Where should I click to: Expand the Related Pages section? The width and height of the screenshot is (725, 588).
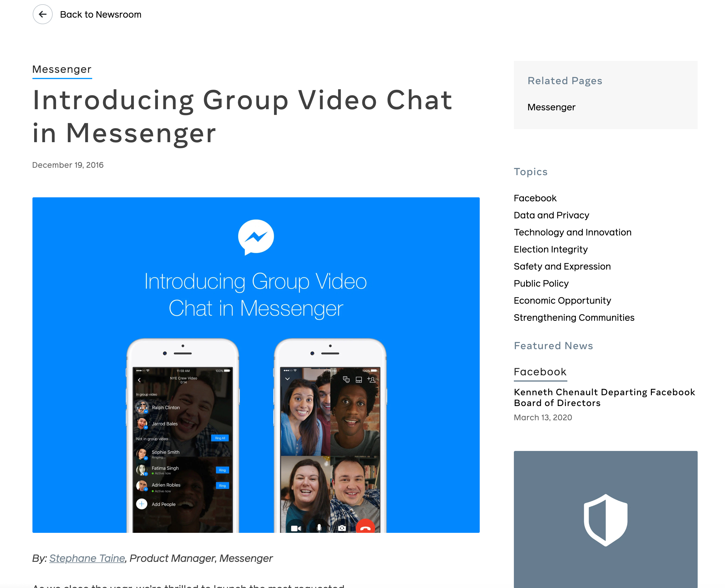(564, 81)
